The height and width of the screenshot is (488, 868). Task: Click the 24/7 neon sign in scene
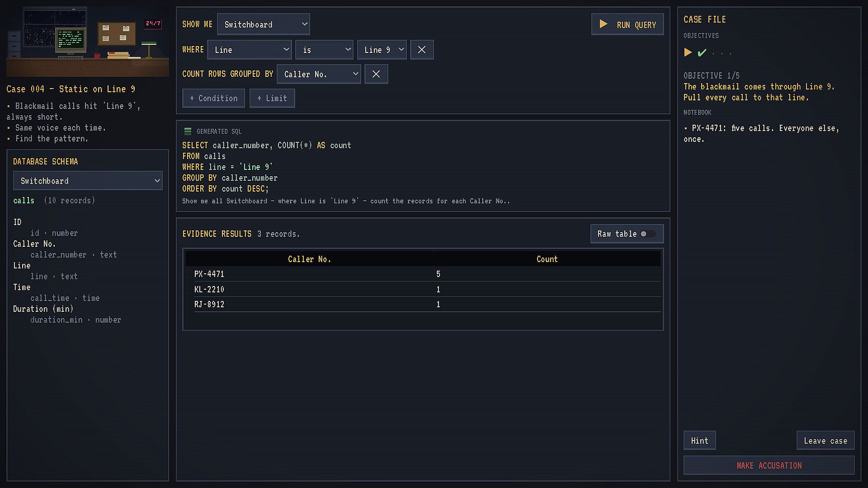tap(153, 23)
